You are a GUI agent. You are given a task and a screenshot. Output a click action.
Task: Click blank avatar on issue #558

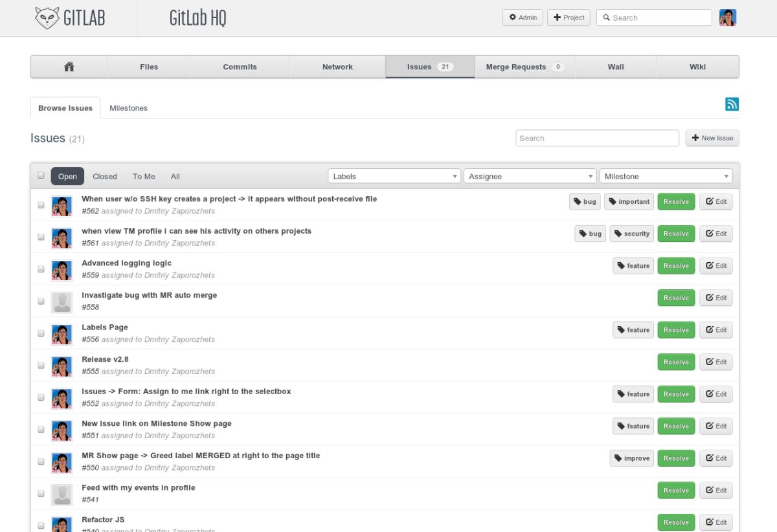pos(62,303)
